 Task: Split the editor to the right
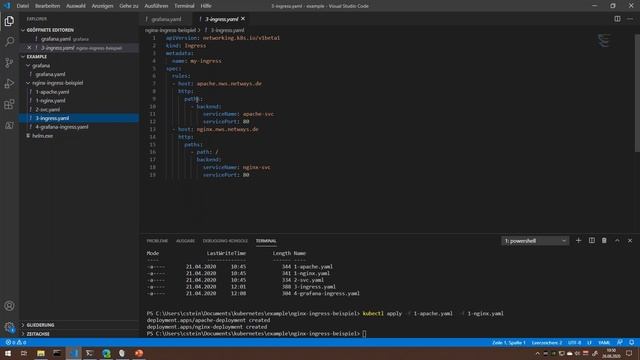[617, 19]
